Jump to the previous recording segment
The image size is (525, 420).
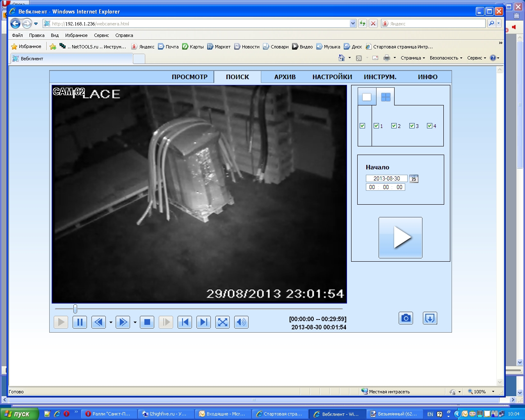(185, 322)
